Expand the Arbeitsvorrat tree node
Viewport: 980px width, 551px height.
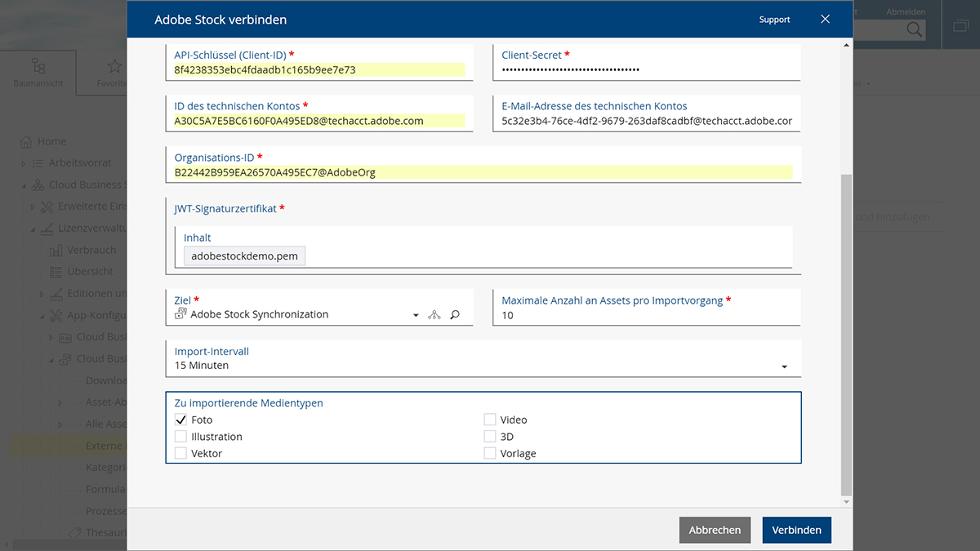point(24,163)
